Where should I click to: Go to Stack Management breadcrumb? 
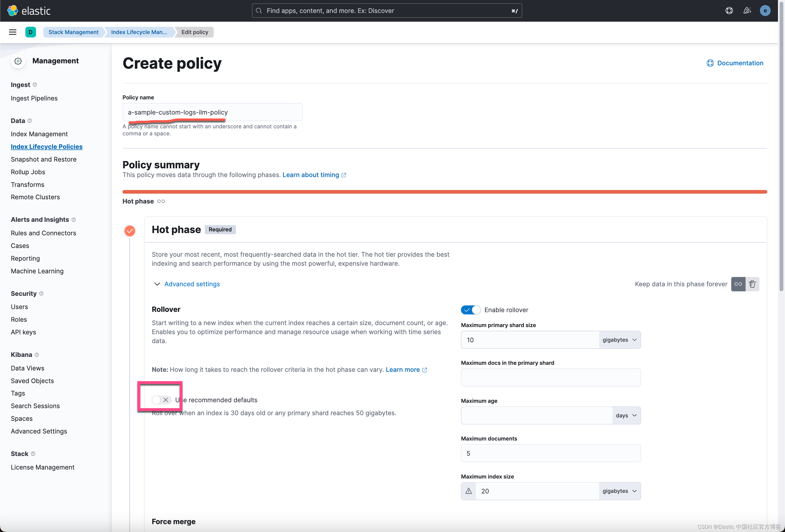point(73,32)
